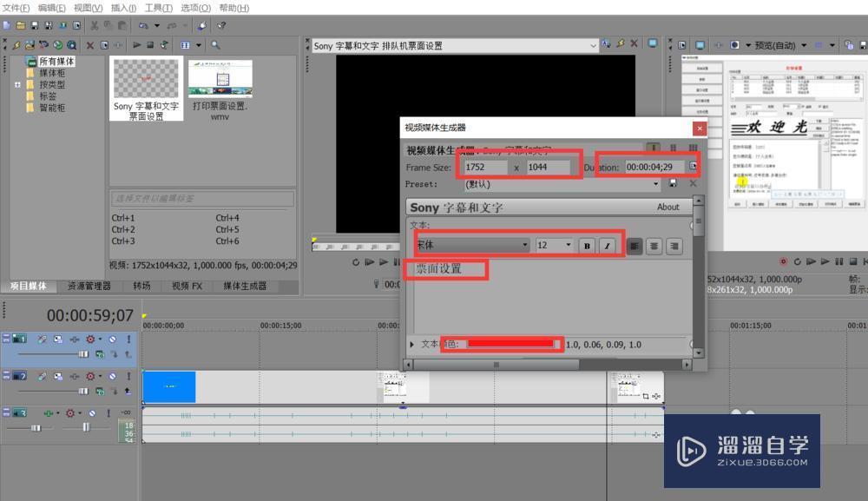Image resolution: width=868 pixels, height=501 pixels.
Task: Click the red text color swatch
Action: [x=510, y=345]
